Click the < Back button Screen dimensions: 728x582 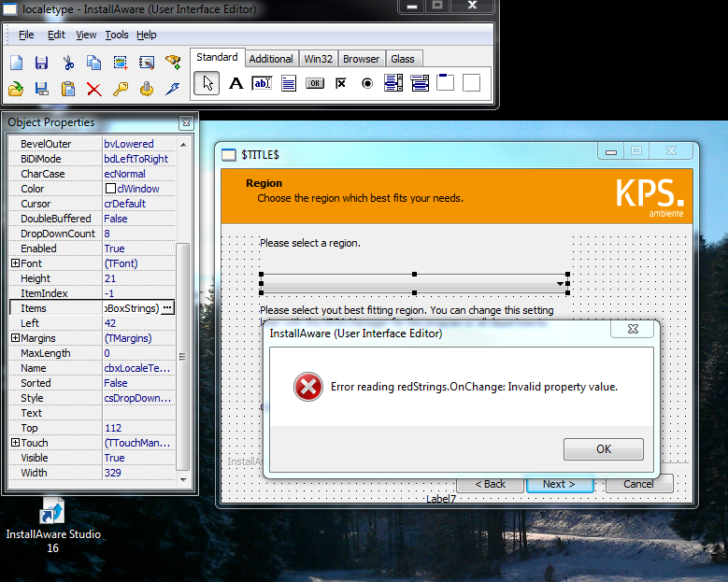[491, 484]
